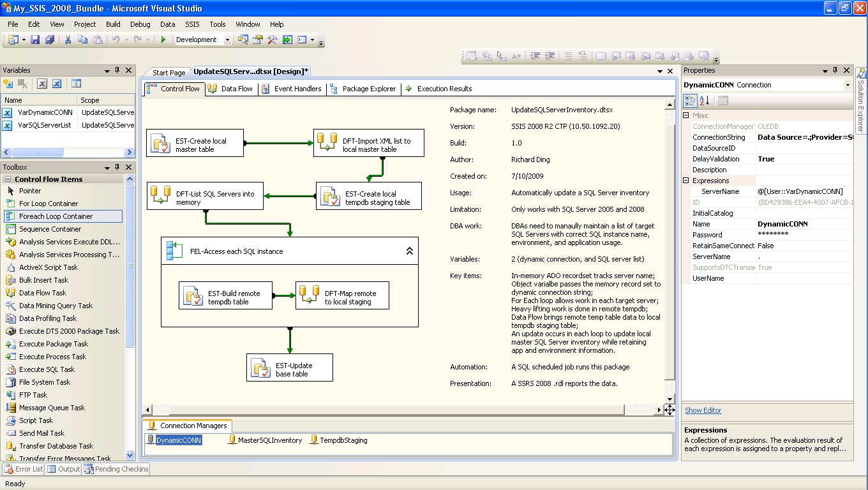Click the Execute SQL Task toolbox item

pyautogui.click(x=63, y=369)
